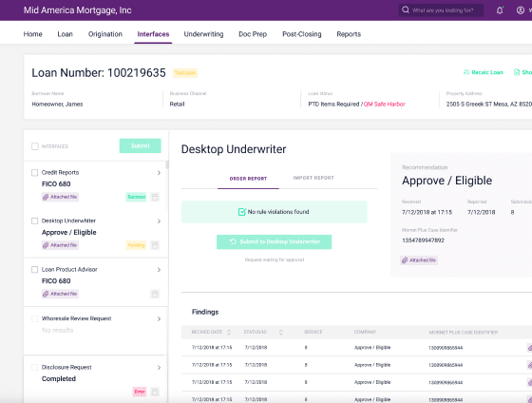532x403 pixels.
Task: Click the Service column header
Action: (x=313, y=332)
